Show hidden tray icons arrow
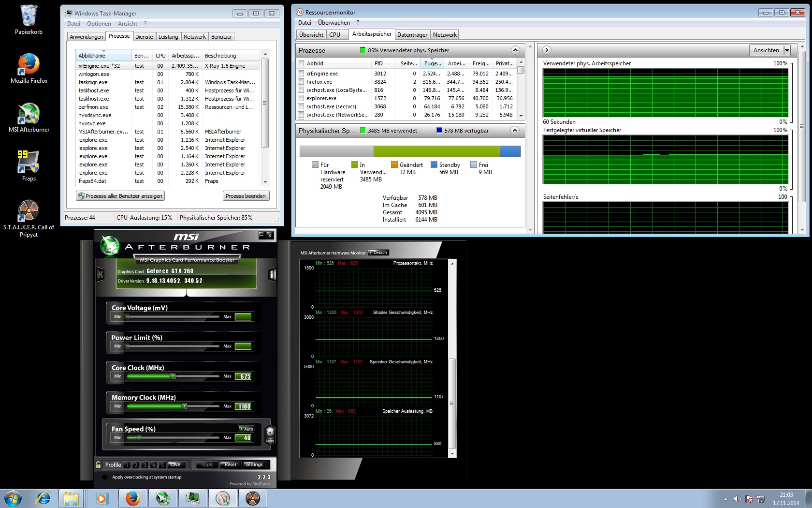 [x=725, y=499]
